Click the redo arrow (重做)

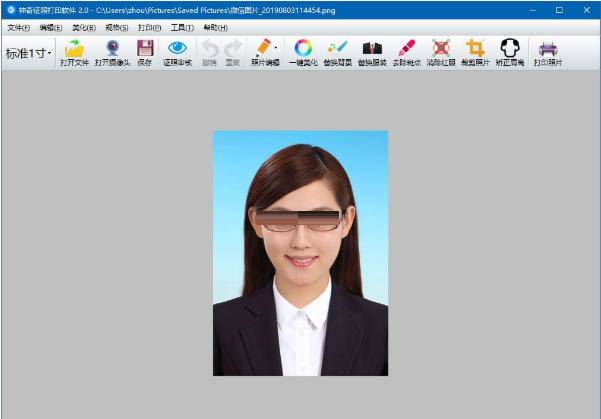point(232,50)
